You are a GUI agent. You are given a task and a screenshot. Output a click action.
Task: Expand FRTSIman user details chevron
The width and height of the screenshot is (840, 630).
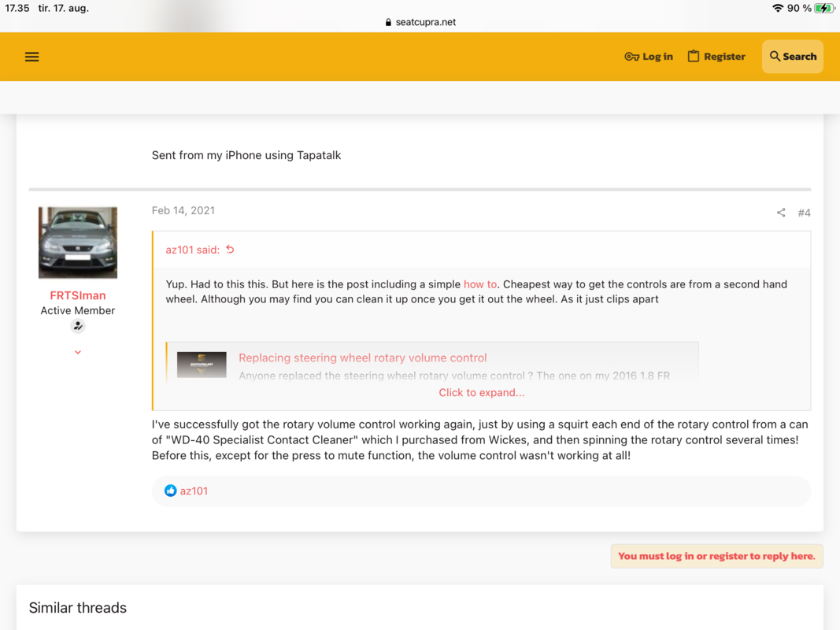coord(77,352)
